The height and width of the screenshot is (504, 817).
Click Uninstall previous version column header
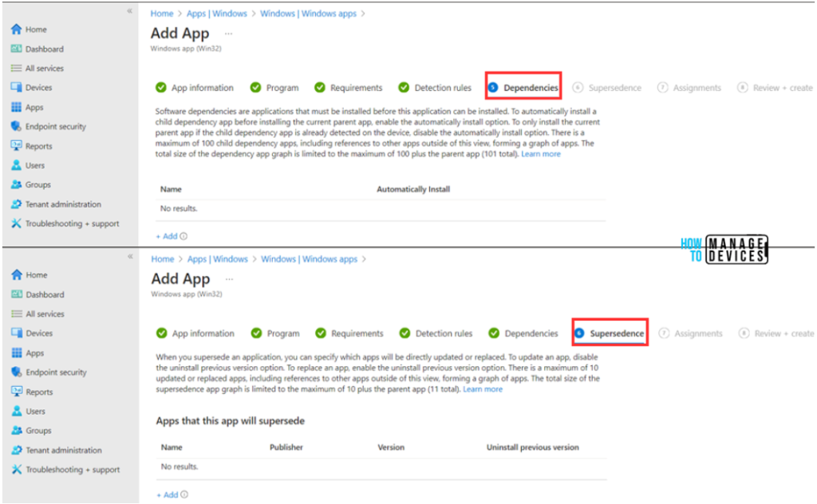pos(532,447)
